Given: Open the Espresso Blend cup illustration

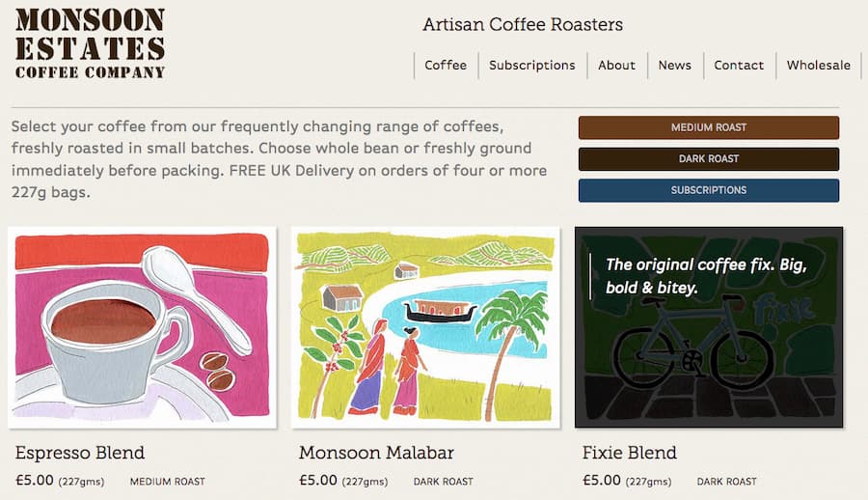Looking at the screenshot, I should (x=143, y=327).
